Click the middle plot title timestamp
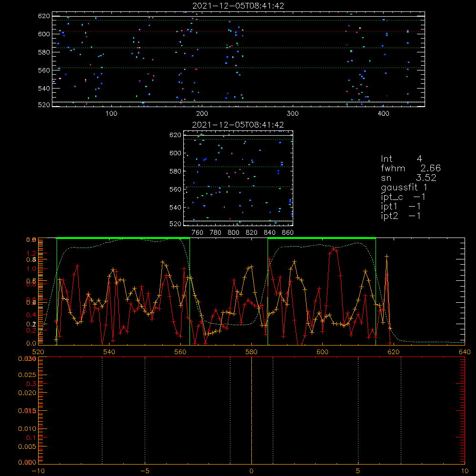This screenshot has width=476, height=476. 238,125
